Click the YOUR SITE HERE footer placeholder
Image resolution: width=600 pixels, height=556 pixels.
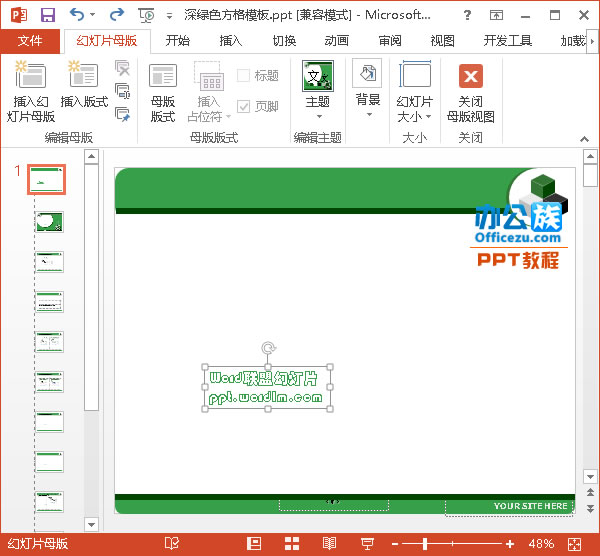509,507
